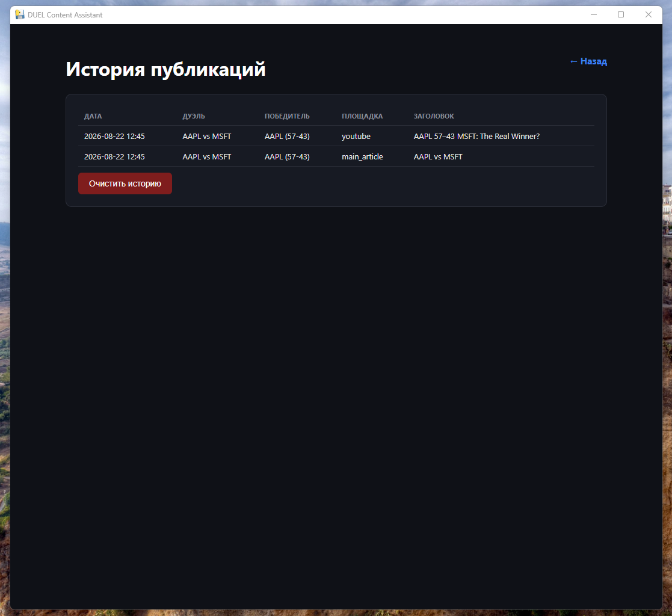Select the date cell in the main_article row

point(114,157)
